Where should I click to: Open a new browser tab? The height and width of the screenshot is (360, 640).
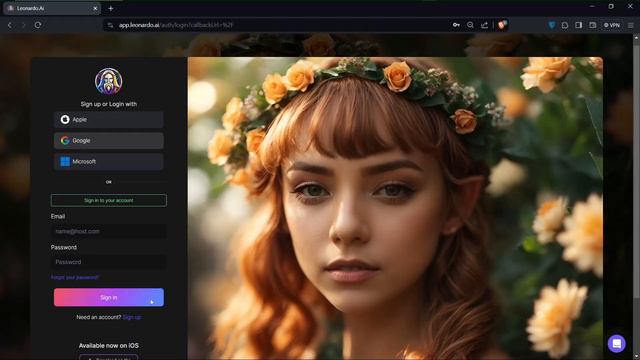[111, 8]
